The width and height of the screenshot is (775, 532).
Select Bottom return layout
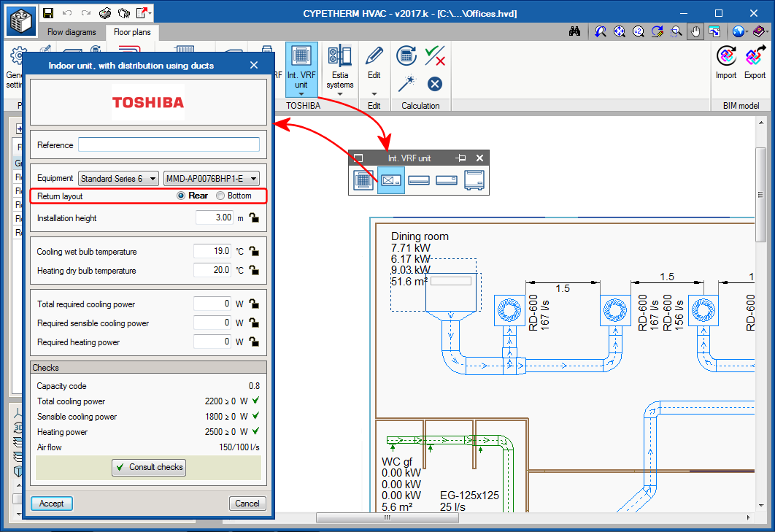(221, 196)
